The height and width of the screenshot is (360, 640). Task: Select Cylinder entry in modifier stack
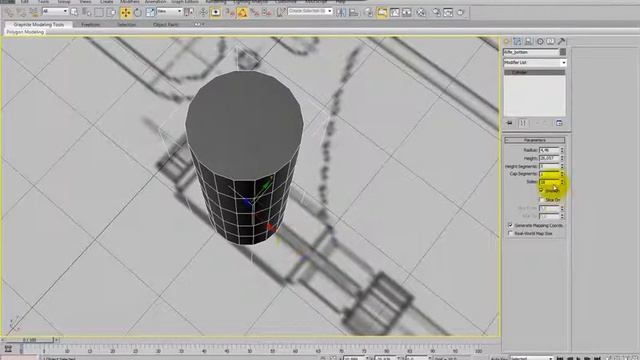(x=535, y=72)
